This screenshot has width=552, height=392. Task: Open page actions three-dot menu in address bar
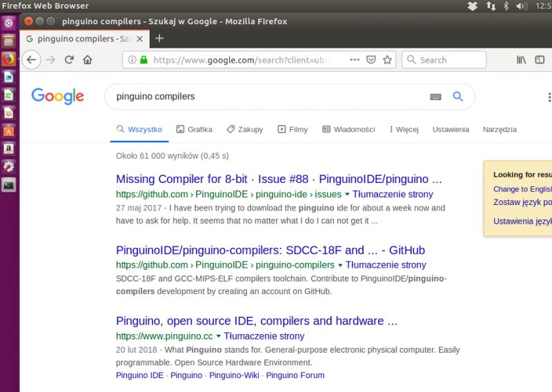[x=355, y=60]
